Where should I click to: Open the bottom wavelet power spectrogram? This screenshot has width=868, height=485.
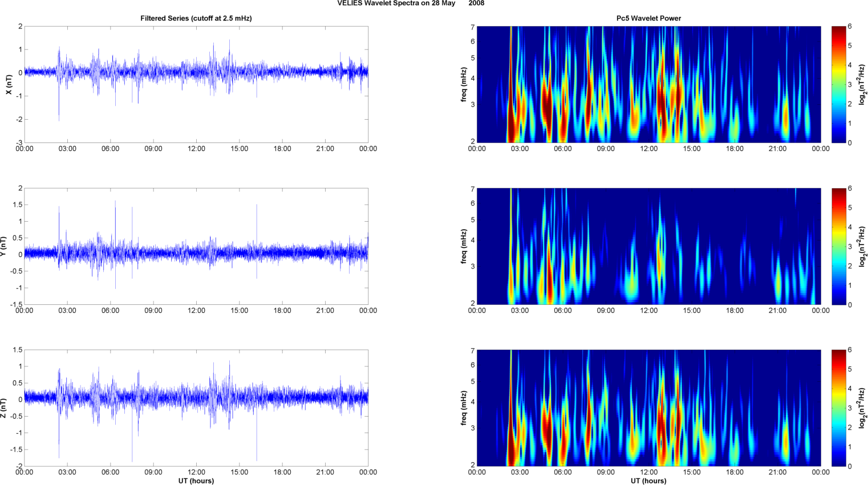(648, 408)
